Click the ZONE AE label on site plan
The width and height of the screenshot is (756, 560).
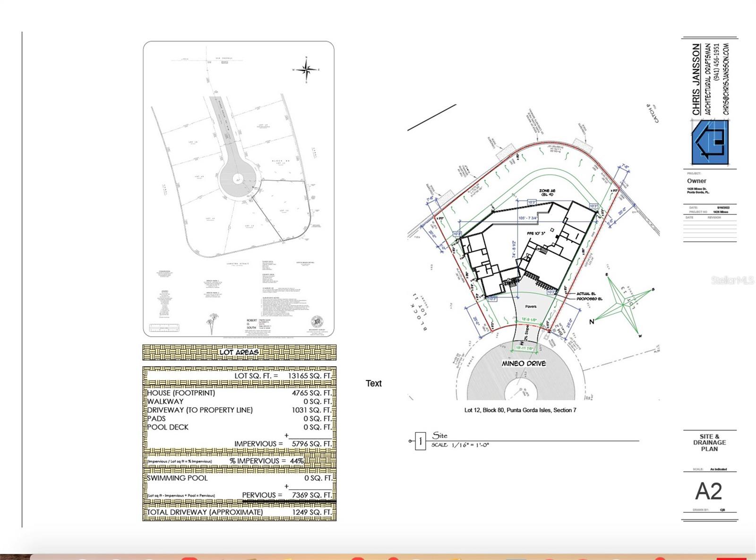tap(547, 192)
